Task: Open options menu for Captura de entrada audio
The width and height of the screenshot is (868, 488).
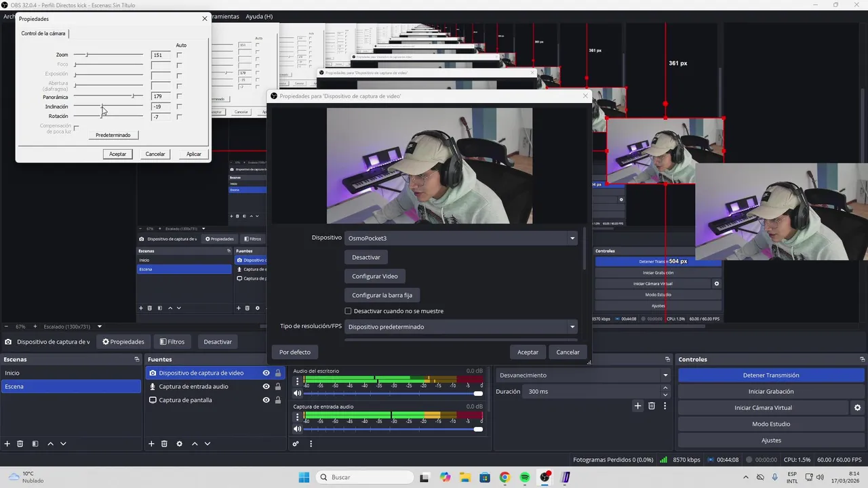Action: [x=297, y=416]
